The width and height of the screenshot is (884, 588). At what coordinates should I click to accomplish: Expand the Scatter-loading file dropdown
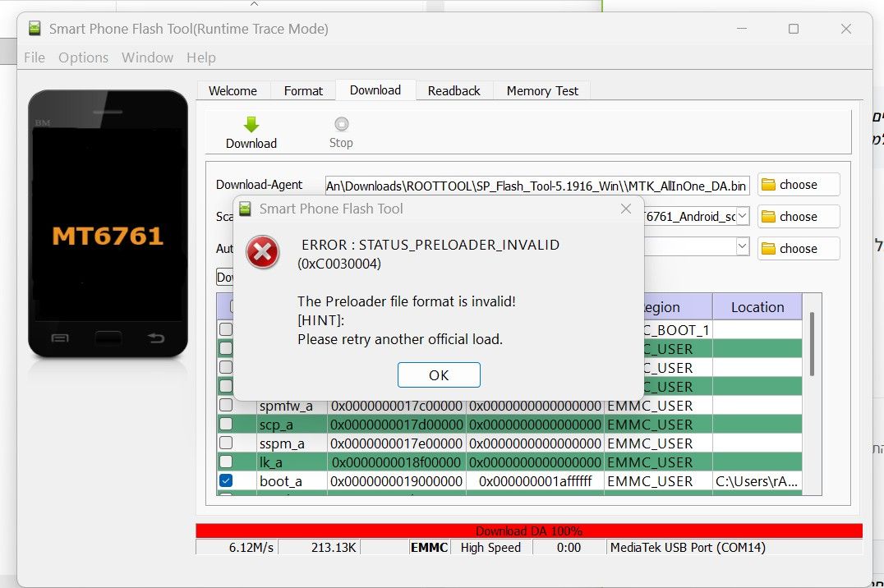pyautogui.click(x=742, y=217)
